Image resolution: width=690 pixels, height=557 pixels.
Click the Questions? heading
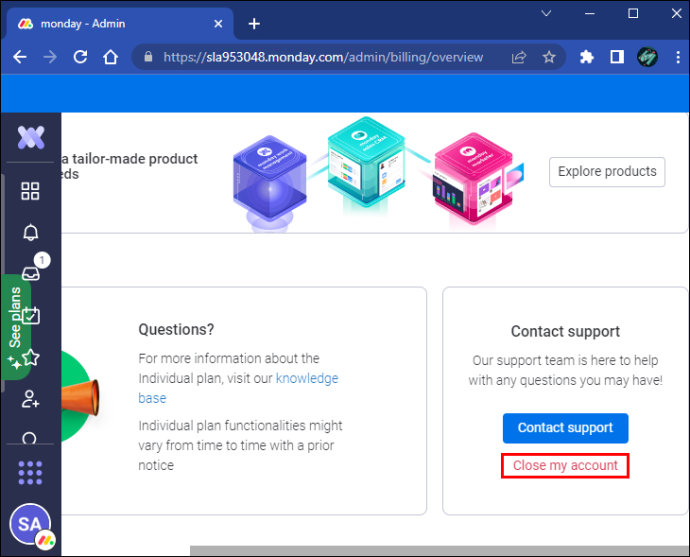pyautogui.click(x=176, y=329)
